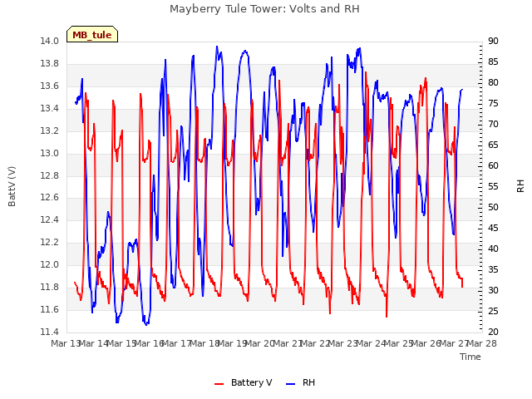Click the 50 right axis value

(493, 207)
